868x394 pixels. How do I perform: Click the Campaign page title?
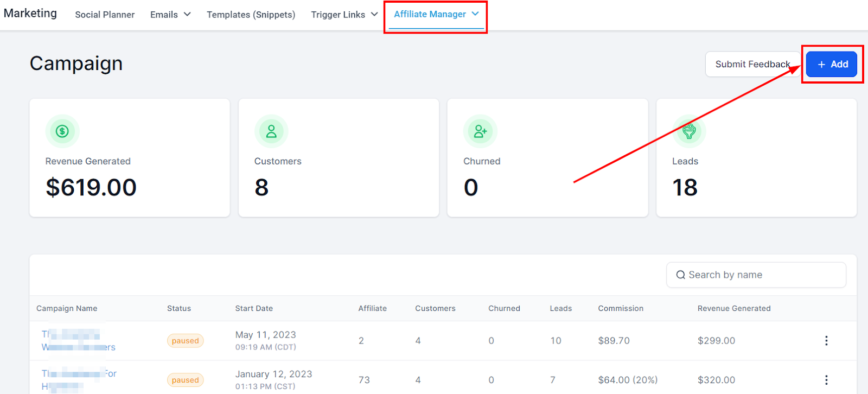tap(76, 63)
